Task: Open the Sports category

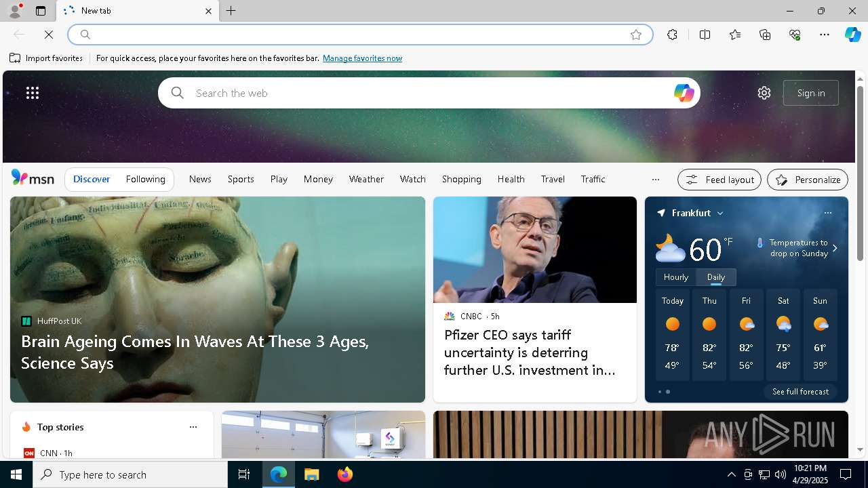Action: coord(241,179)
